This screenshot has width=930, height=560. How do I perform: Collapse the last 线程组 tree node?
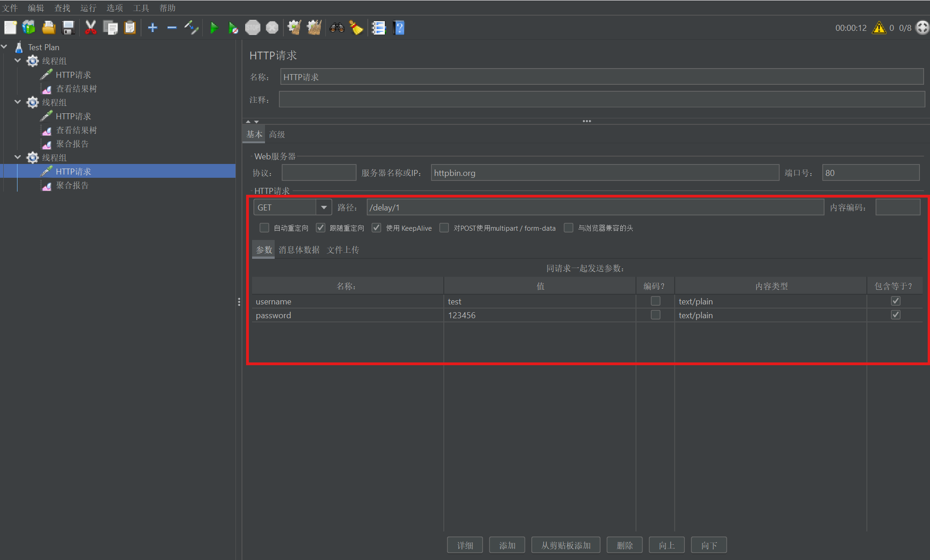[18, 157]
